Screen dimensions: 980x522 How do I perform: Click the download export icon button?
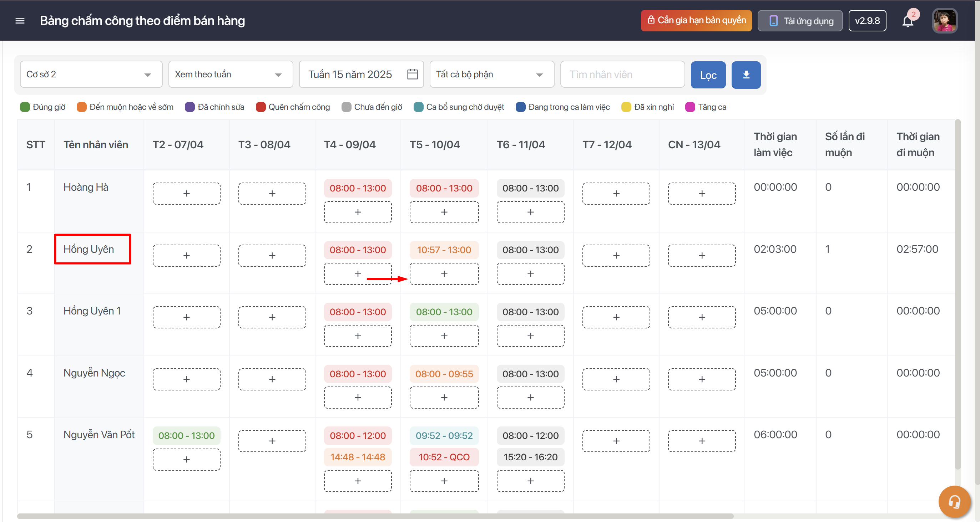point(746,75)
